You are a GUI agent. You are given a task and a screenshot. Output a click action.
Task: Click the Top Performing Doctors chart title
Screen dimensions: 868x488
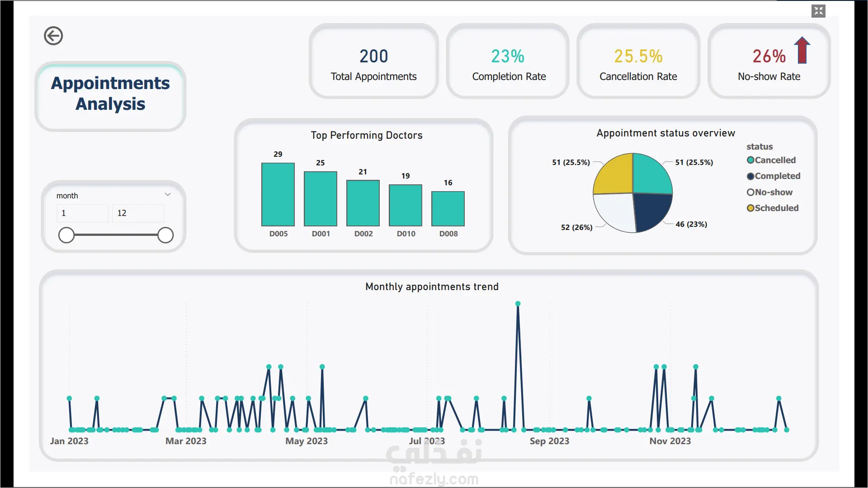pyautogui.click(x=367, y=135)
